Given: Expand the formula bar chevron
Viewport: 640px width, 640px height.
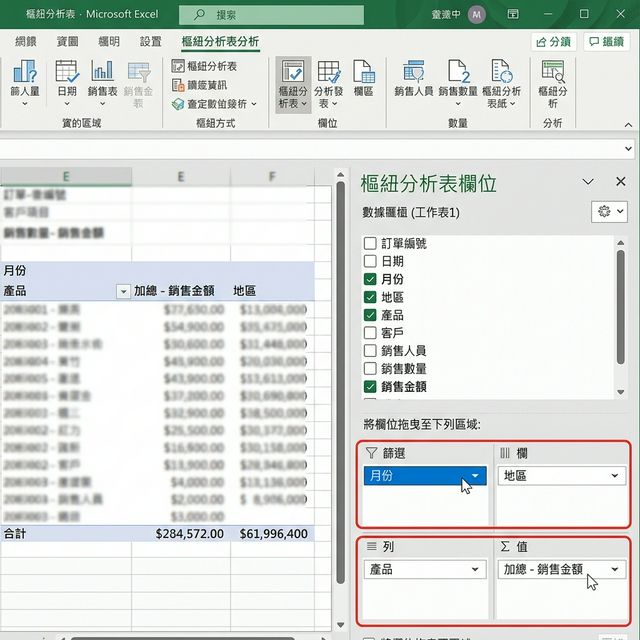Looking at the screenshot, I should 628,149.
